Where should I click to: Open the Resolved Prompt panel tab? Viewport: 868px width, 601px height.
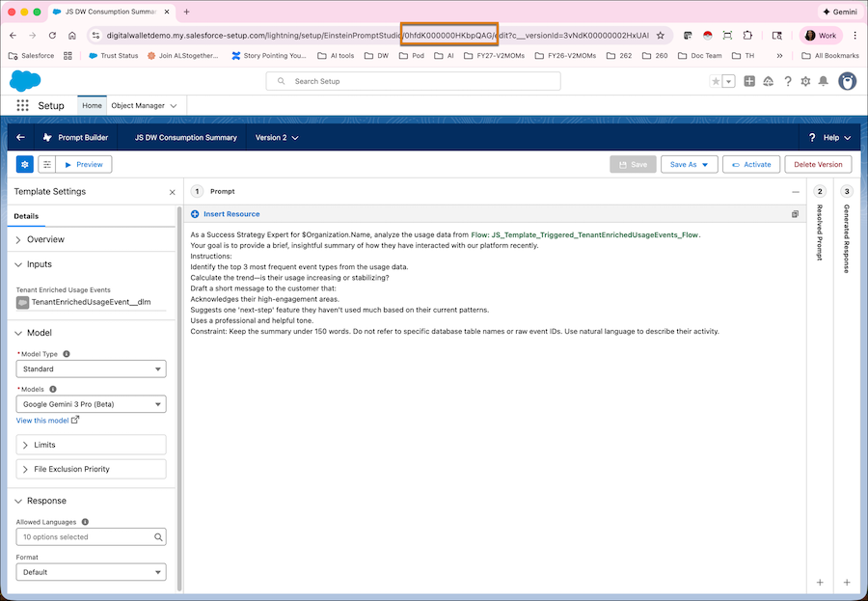(820, 232)
